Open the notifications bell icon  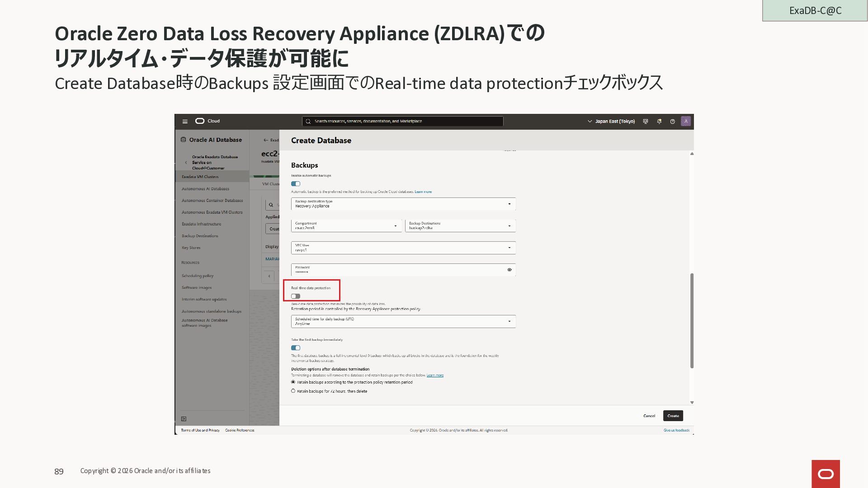click(x=659, y=122)
